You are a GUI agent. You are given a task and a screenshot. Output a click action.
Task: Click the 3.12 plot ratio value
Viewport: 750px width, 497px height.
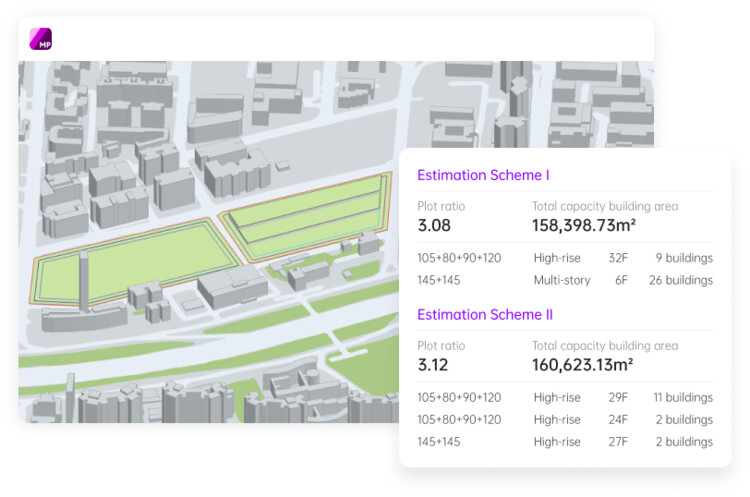click(x=433, y=365)
